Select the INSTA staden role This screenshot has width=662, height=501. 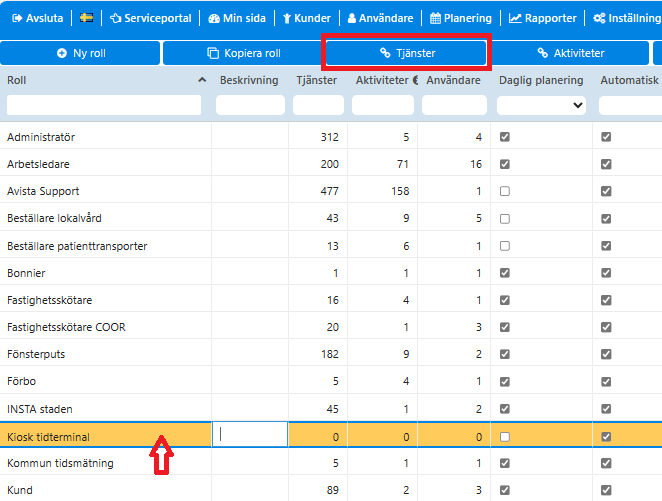point(40,409)
